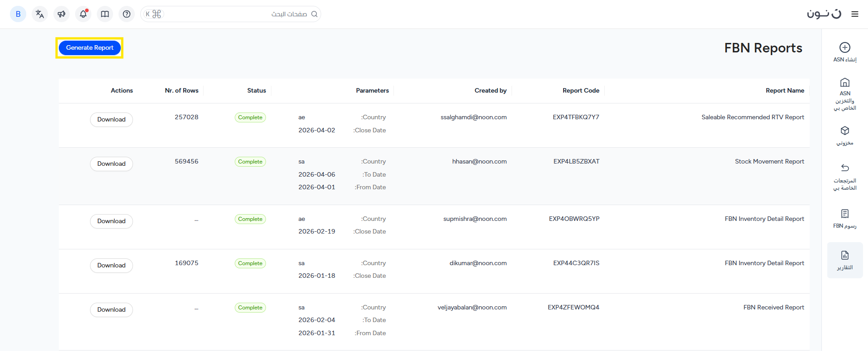Open the user profile avatar B

pyautogui.click(x=18, y=14)
